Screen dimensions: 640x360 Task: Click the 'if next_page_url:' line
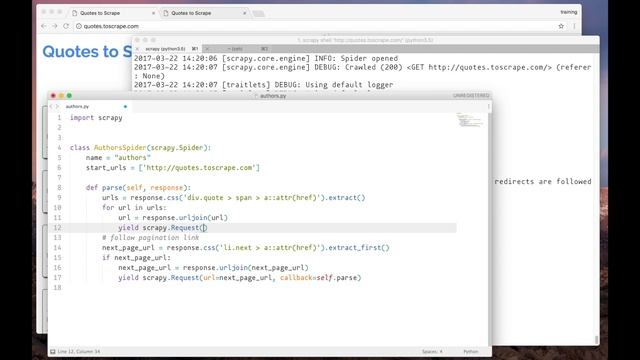[x=136, y=258]
